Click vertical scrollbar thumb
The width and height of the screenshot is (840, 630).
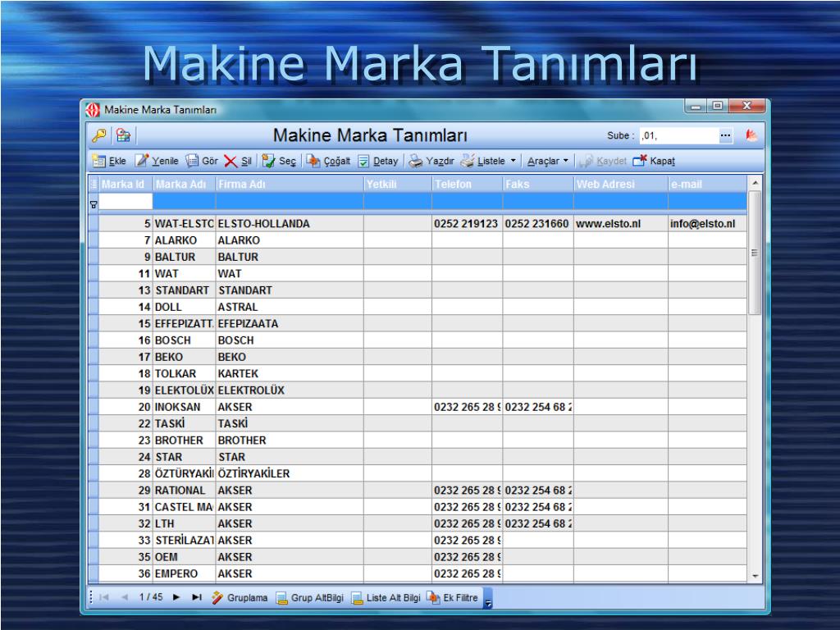click(755, 253)
